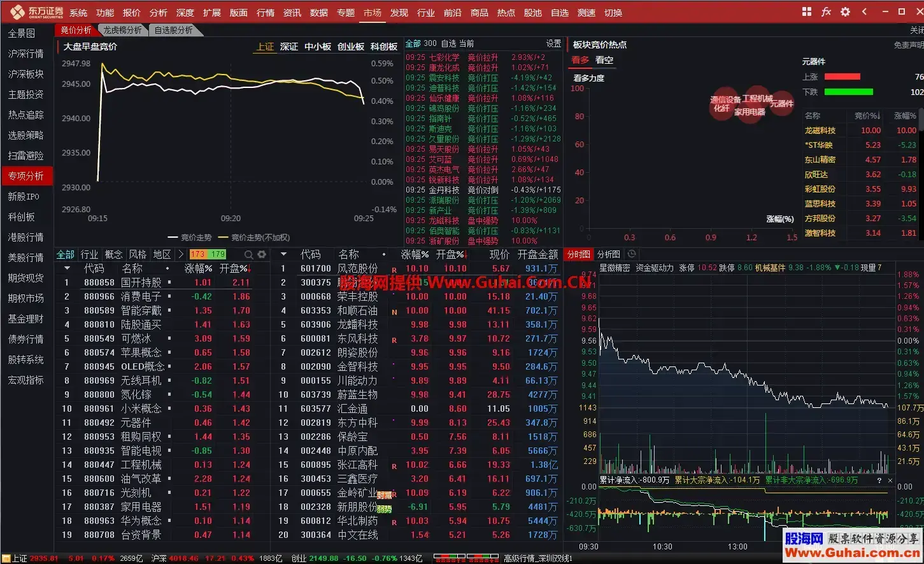Image resolution: width=924 pixels, height=564 pixels.
Task: Click the 封涨 tag on 金岭矿业 row
Action: tap(384, 495)
